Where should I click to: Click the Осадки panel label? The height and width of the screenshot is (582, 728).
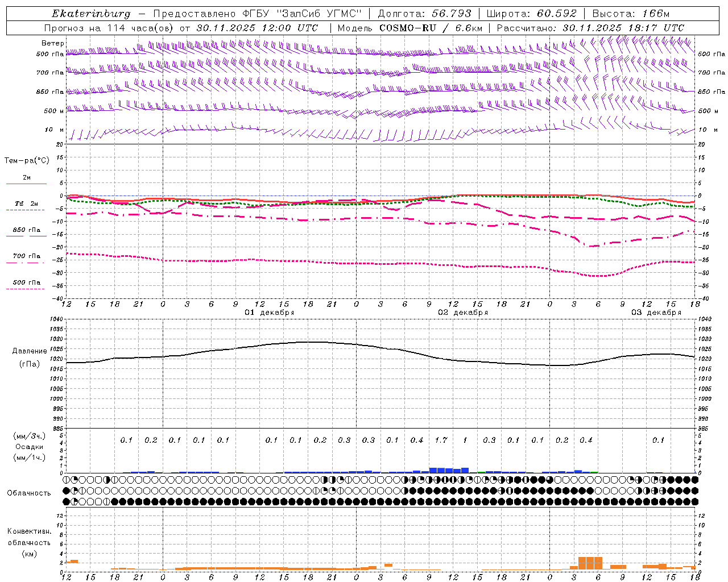30,447
